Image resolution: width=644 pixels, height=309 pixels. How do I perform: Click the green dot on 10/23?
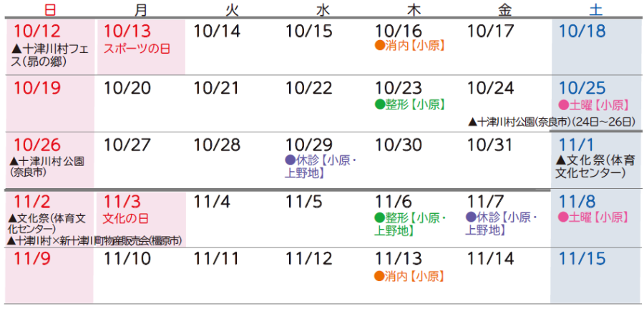click(x=380, y=104)
